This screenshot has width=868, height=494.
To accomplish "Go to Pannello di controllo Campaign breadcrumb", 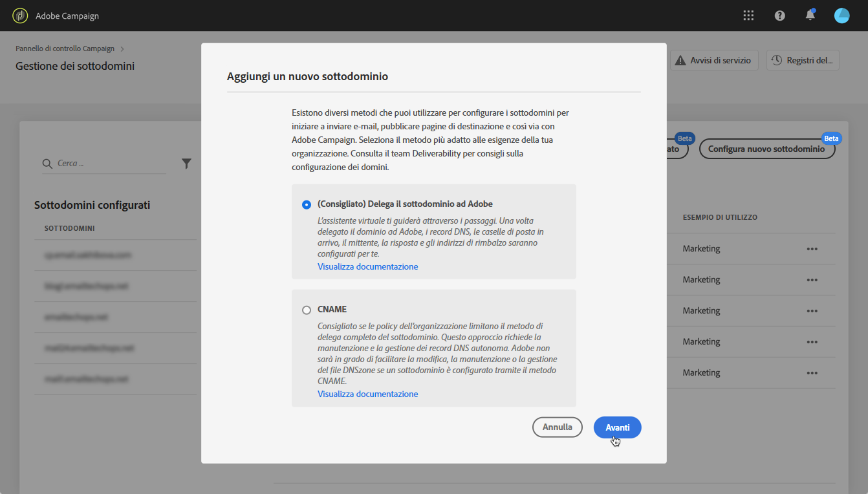I will [x=65, y=48].
